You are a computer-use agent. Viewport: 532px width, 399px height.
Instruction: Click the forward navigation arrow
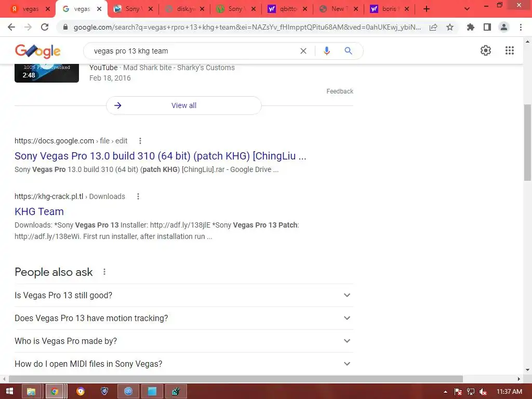28,27
